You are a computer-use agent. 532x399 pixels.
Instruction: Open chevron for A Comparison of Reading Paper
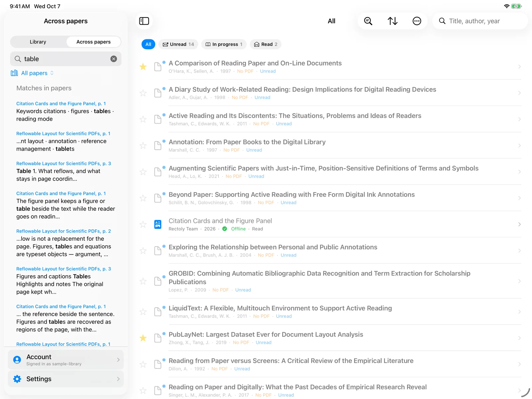click(519, 67)
